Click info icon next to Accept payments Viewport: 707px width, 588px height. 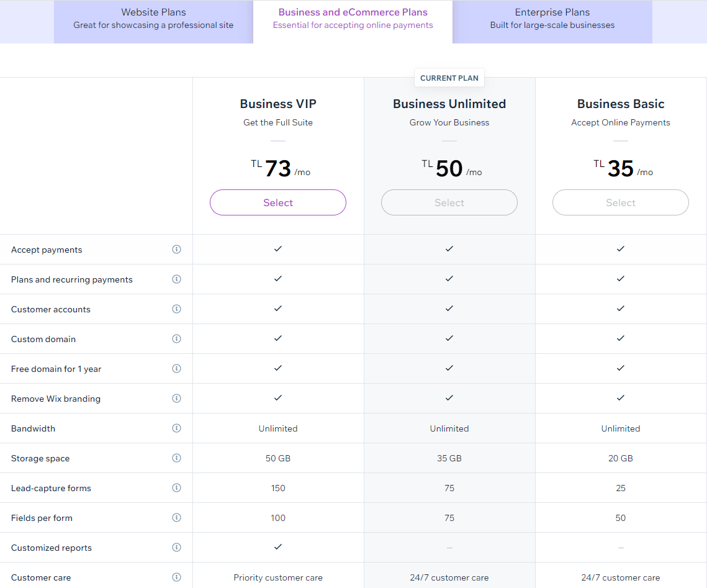click(x=176, y=250)
